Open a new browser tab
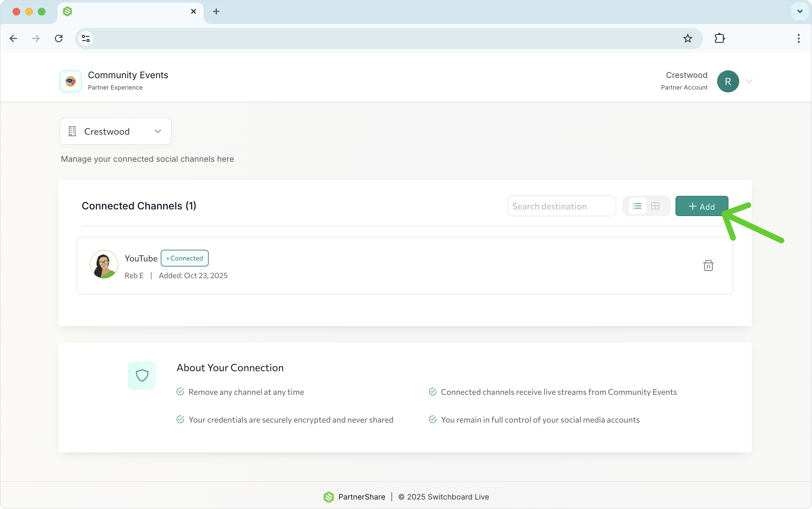The height and width of the screenshot is (509, 812). [216, 11]
